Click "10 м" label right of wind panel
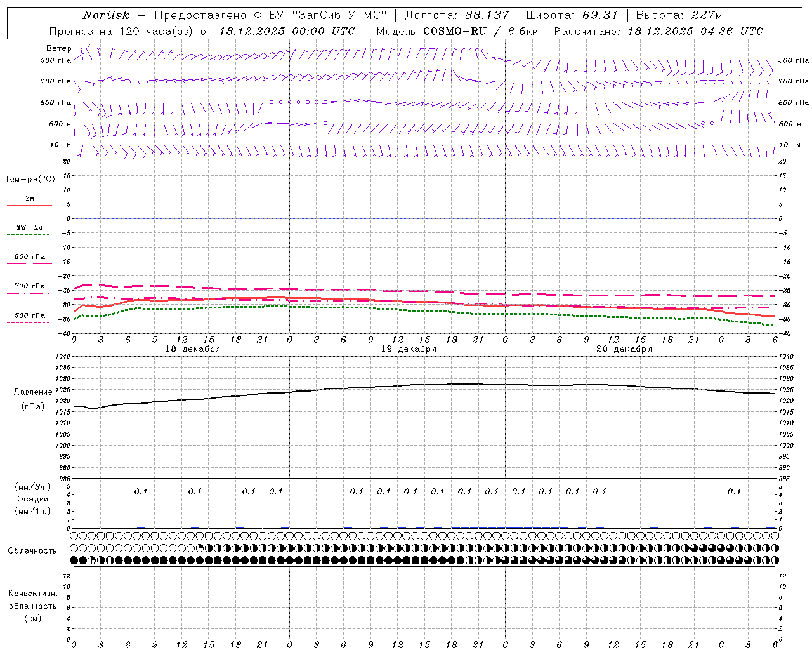The width and height of the screenshot is (812, 650). (789, 145)
